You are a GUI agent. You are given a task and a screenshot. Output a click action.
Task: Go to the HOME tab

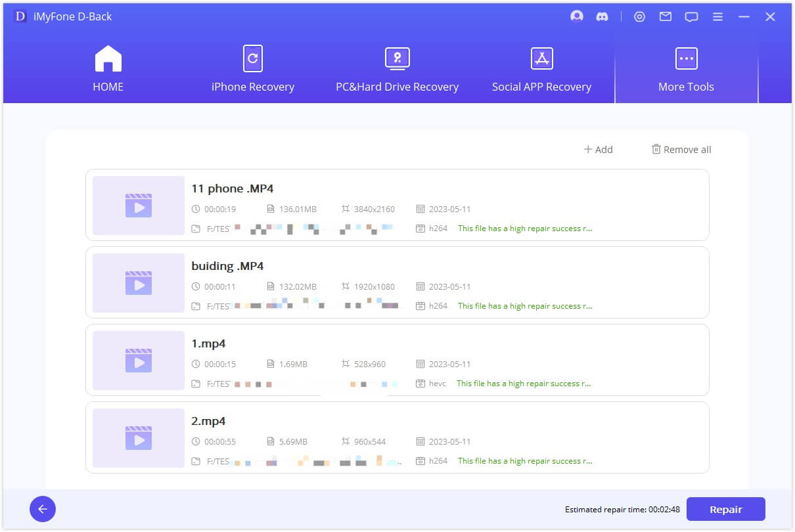[x=108, y=69]
